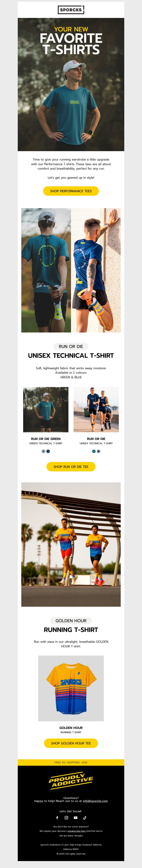142x868 pixels.
Task: Open the YouTube social icon
Action: [x=76, y=818]
